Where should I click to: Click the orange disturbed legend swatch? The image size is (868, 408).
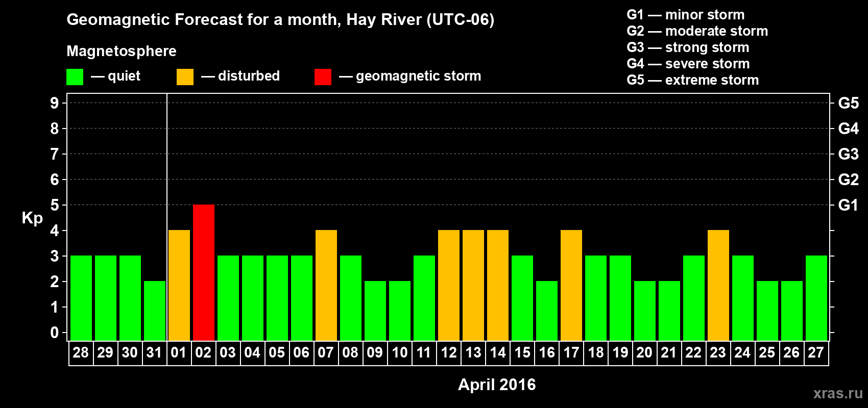(185, 77)
